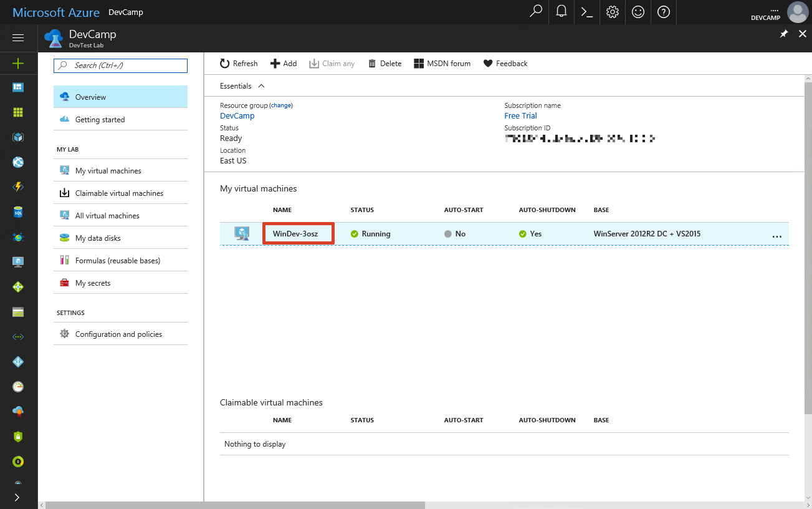
Task: Open Cost Management green circle icon
Action: 18,462
